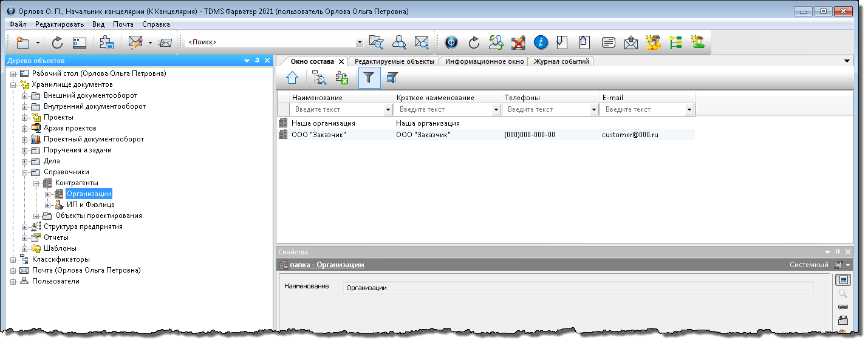
Task: Open the Почта menu
Action: (123, 24)
